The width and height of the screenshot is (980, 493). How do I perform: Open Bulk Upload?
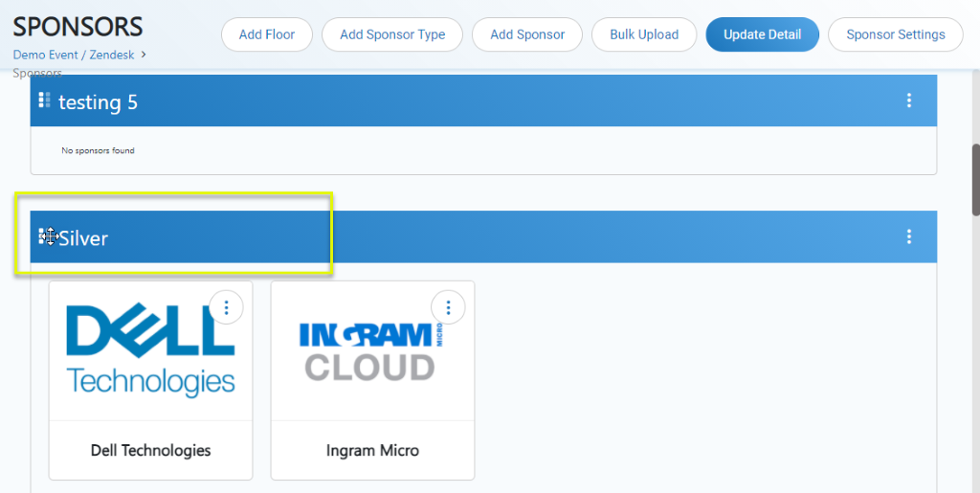644,34
